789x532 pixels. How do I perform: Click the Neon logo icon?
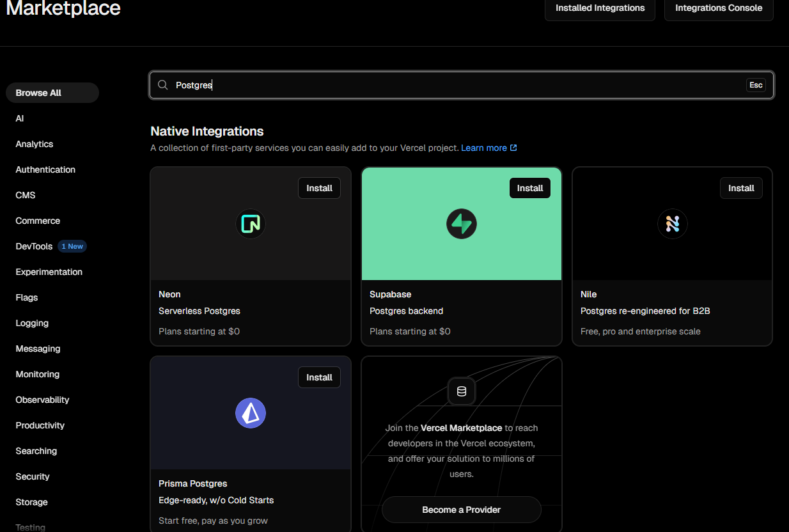click(x=250, y=224)
